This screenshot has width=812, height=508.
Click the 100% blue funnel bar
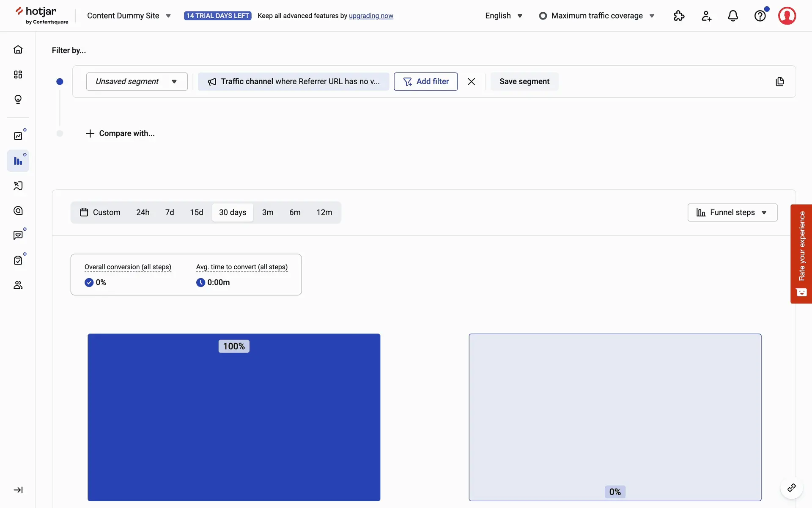click(x=234, y=417)
